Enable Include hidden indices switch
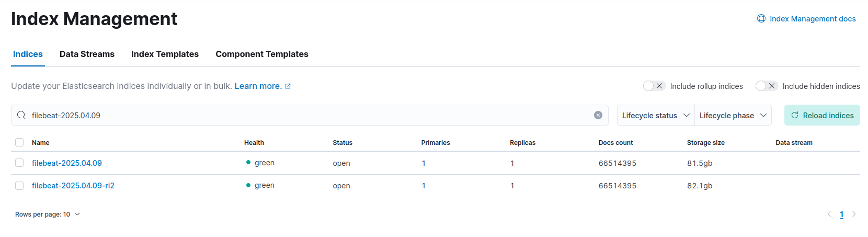The height and width of the screenshot is (237, 868). (x=767, y=86)
